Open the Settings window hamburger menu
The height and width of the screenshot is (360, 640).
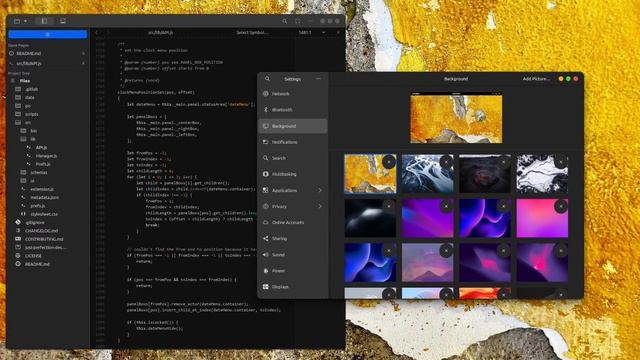pyautogui.click(x=318, y=79)
